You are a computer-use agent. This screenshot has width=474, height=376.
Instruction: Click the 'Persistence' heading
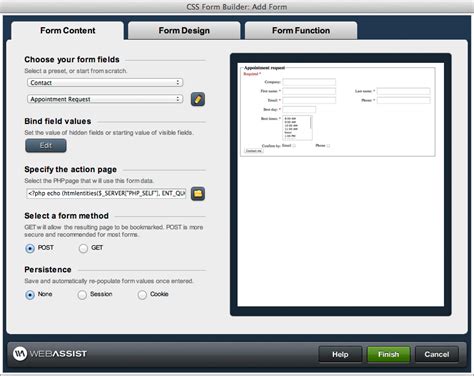(x=48, y=270)
